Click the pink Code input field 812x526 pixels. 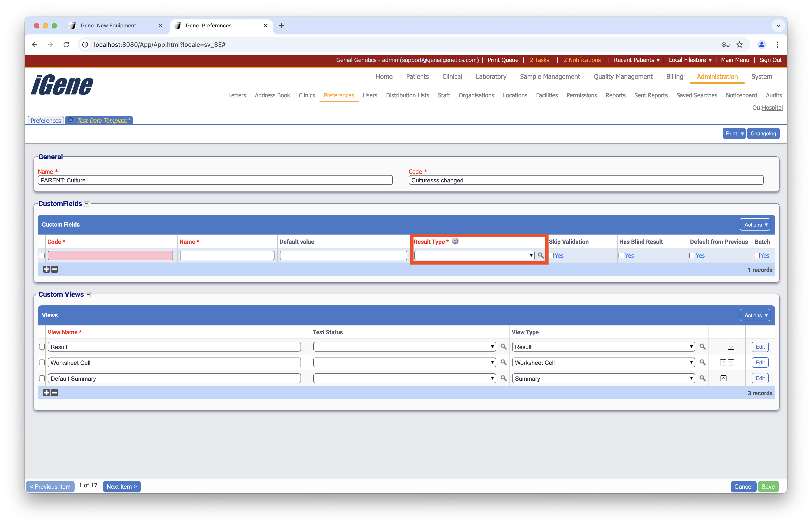coord(110,256)
